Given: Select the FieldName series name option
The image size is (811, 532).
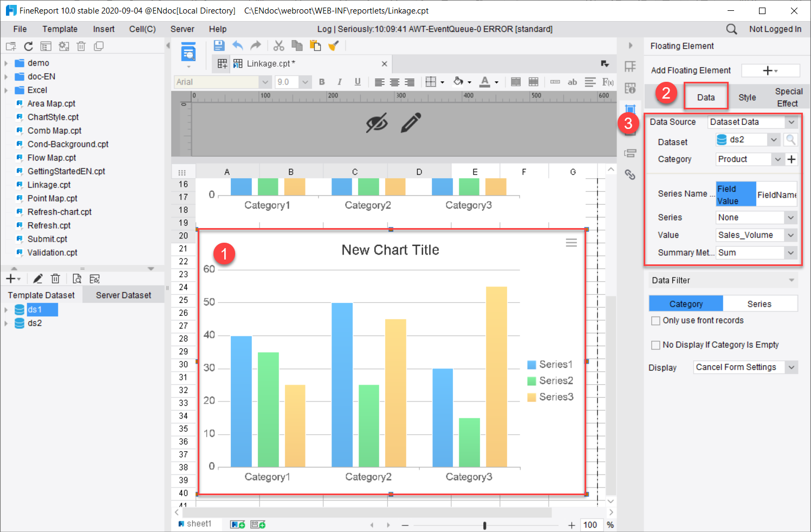Looking at the screenshot, I should point(777,194).
